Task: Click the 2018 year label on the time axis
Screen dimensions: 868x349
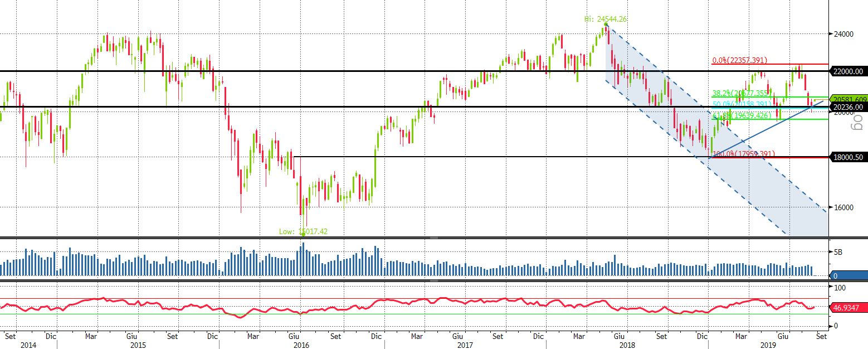Action: click(x=627, y=345)
